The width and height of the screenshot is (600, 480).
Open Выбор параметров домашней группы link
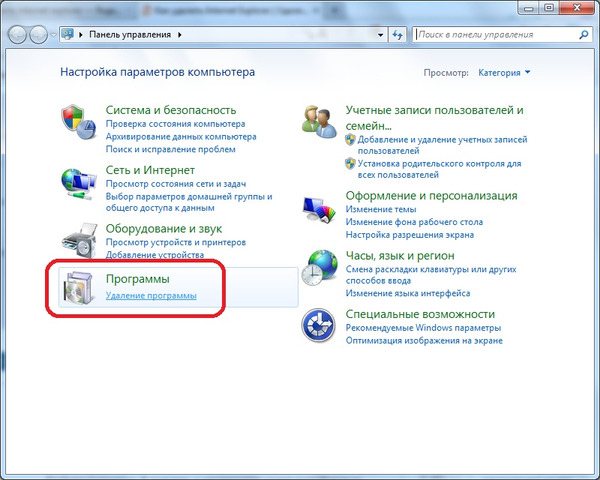click(x=189, y=202)
